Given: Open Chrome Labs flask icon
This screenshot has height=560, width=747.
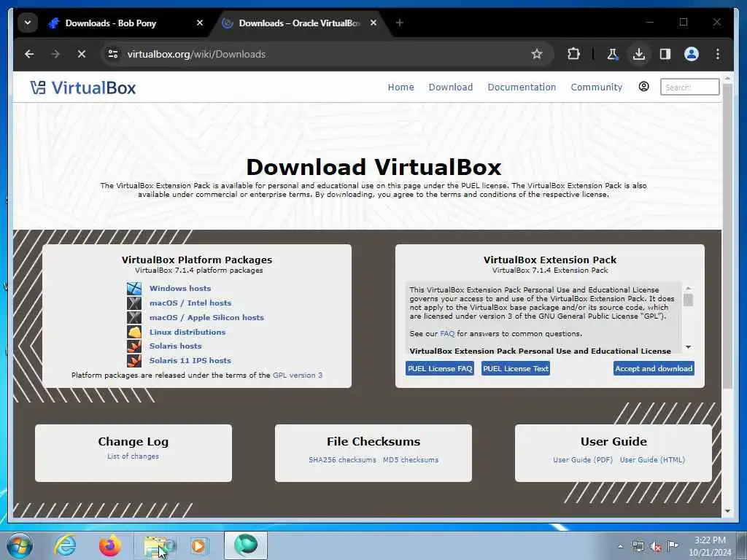Looking at the screenshot, I should point(613,54).
